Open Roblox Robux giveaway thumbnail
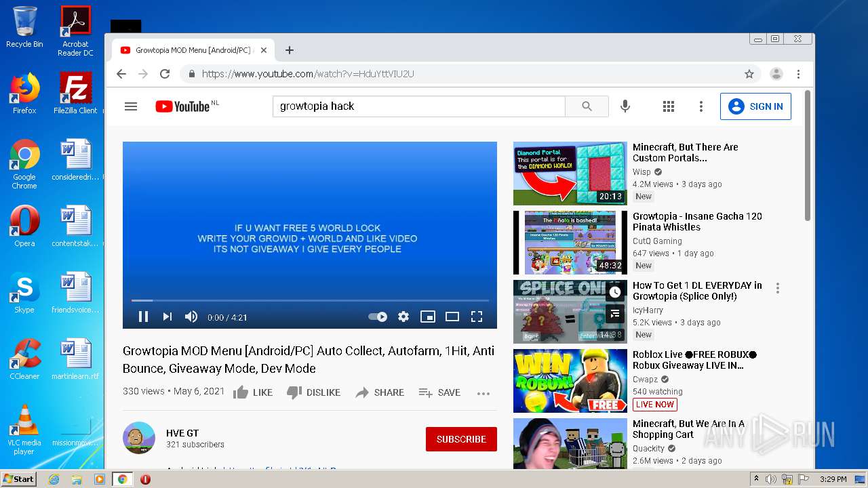This screenshot has width=868, height=488. tap(570, 381)
